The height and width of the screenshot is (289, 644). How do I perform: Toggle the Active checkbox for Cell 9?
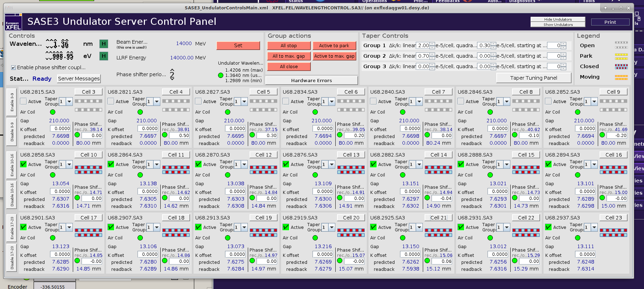[x=548, y=101]
